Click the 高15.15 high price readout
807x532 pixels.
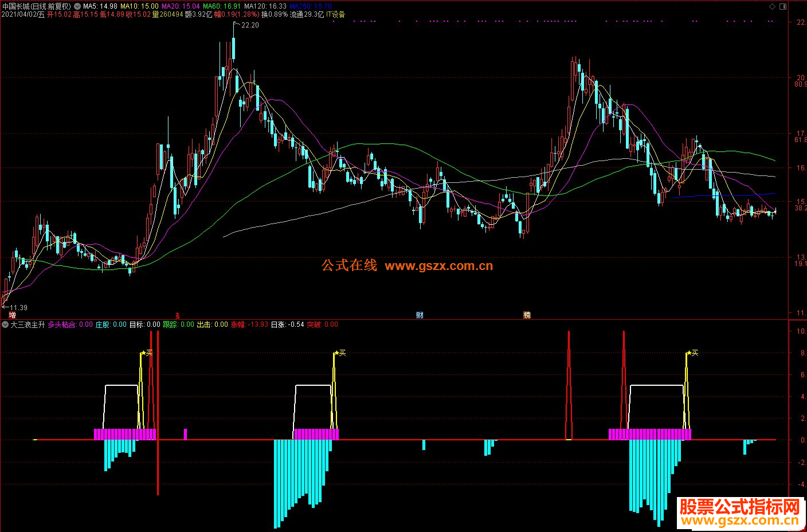[85, 14]
